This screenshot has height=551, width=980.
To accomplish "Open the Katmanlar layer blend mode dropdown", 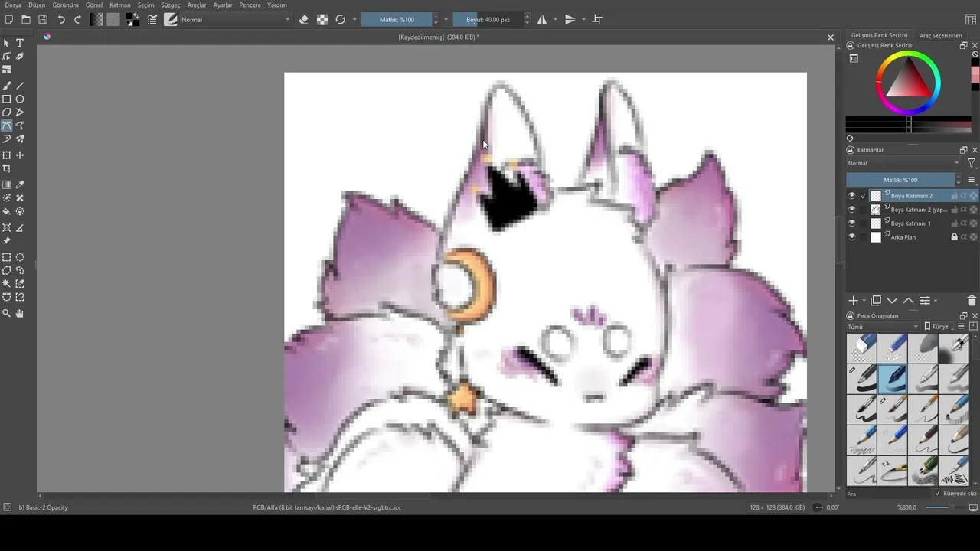I will (903, 163).
